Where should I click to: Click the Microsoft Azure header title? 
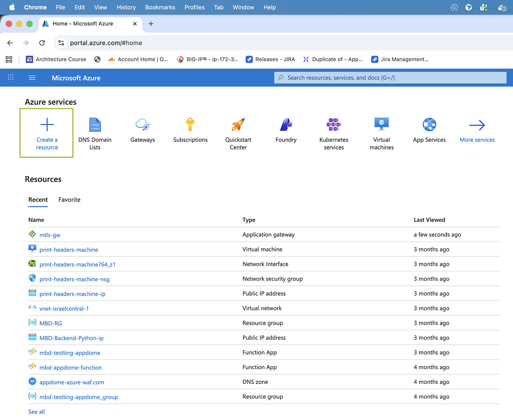coord(76,78)
